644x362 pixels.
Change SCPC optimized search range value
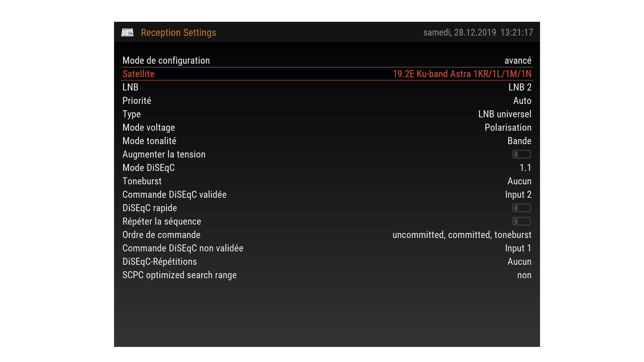[524, 275]
